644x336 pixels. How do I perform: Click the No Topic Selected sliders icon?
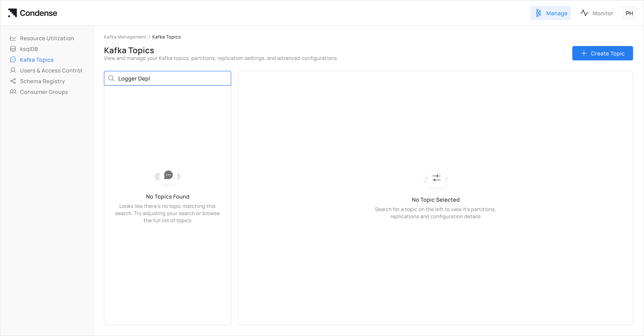[436, 178]
